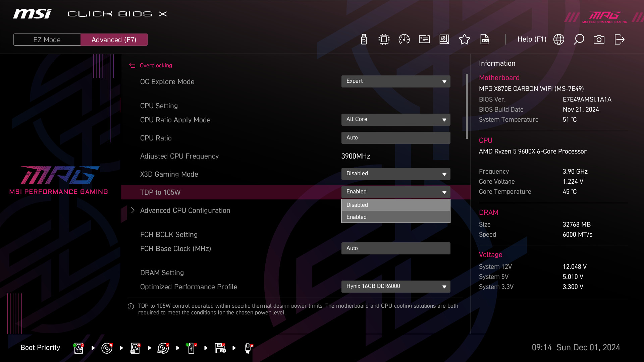This screenshot has width=644, height=362.
Task: Open search using the magnifier icon
Action: point(579,40)
